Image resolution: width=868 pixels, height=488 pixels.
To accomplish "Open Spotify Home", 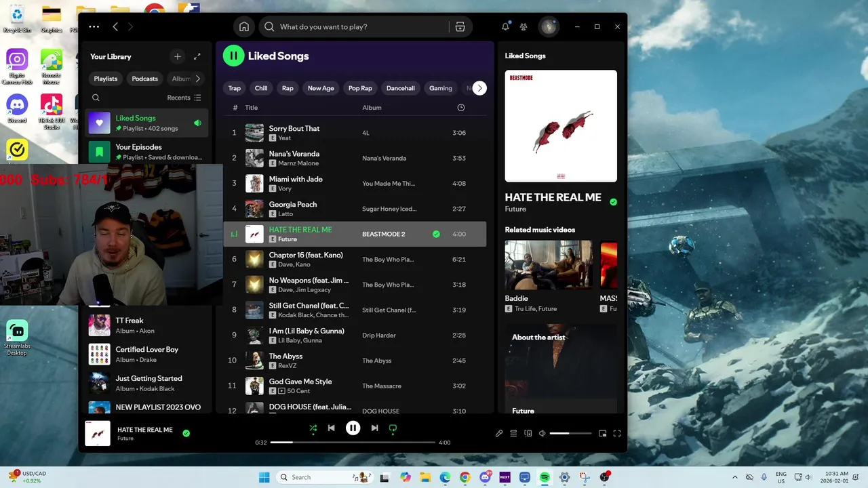I will 244,26.
